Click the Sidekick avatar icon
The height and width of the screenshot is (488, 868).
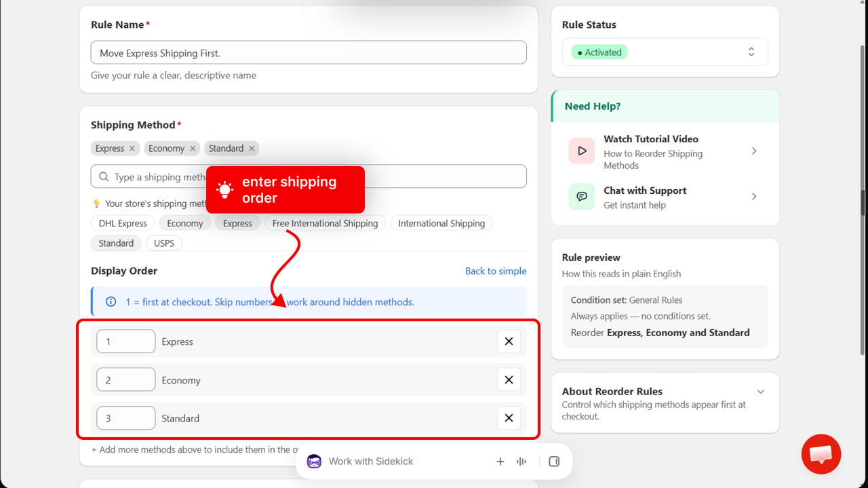(314, 462)
